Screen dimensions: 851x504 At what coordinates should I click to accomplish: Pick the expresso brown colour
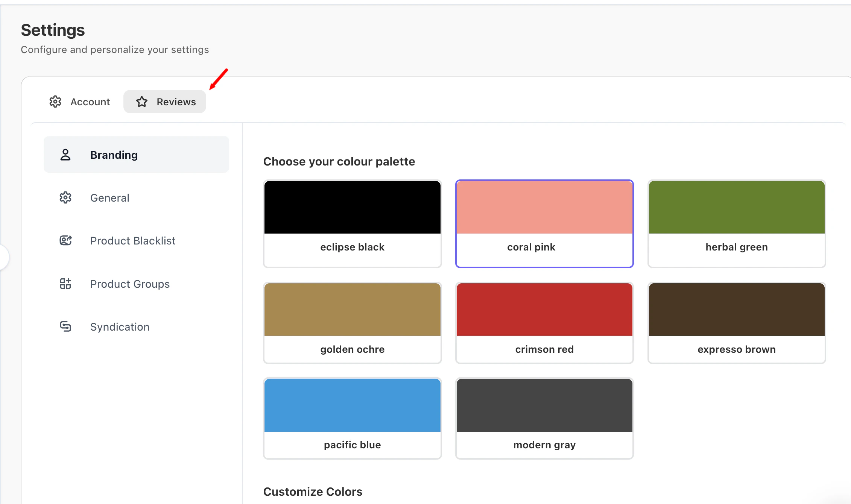[x=736, y=323]
